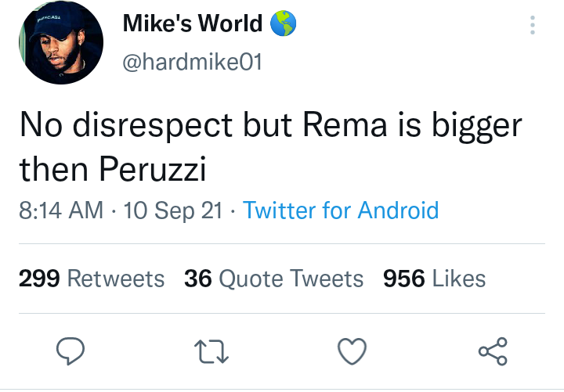Like the tweet with the heart icon
Viewport: 564px width, 392px height.
[352, 351]
